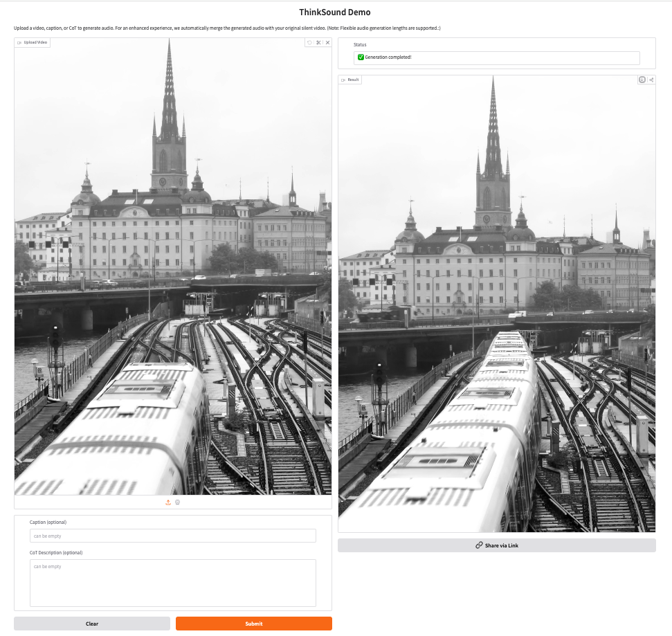The image size is (672, 636).
Task: Click the ThinkSound Demo heading
Action: [x=334, y=12]
